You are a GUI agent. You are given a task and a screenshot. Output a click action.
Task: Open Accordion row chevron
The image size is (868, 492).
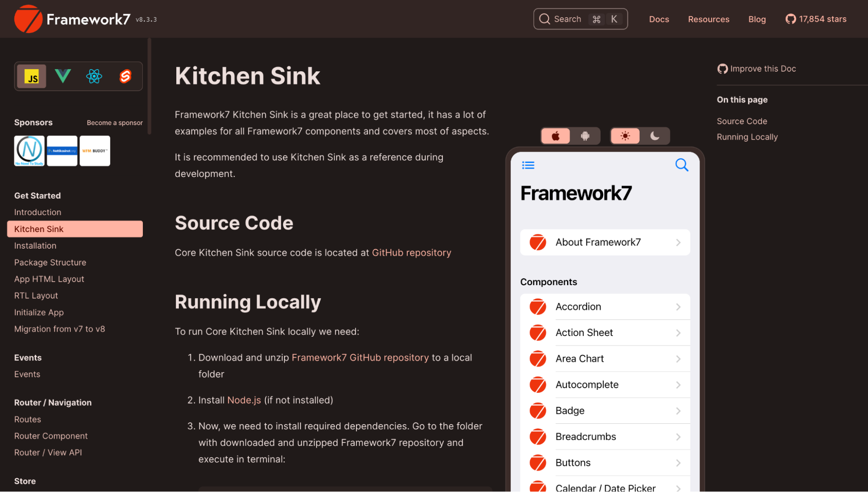click(678, 307)
